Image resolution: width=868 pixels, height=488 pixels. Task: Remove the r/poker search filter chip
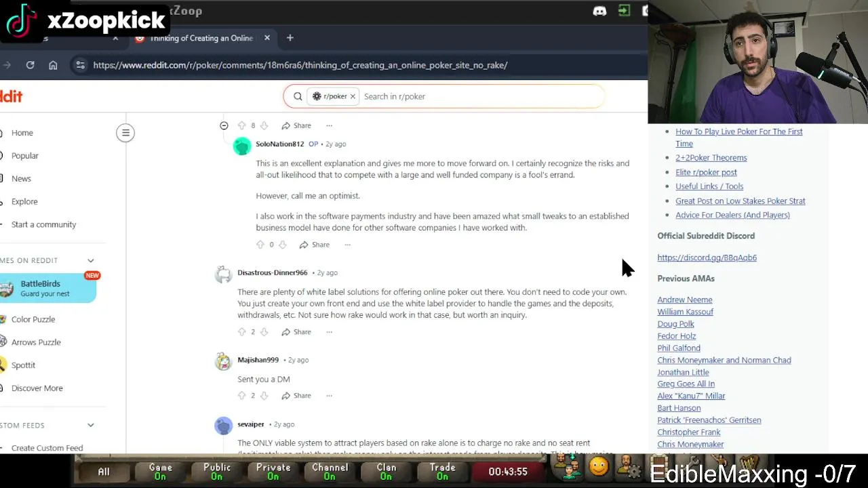[x=353, y=96]
